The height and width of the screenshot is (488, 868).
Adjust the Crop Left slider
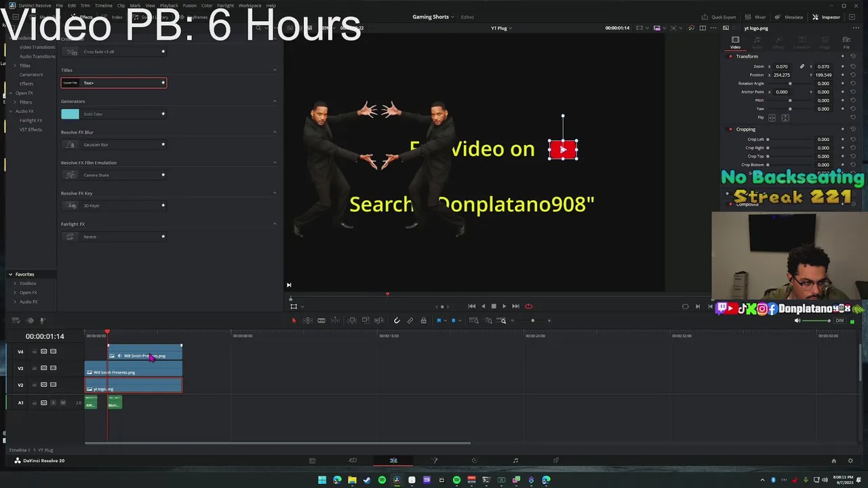click(789, 139)
